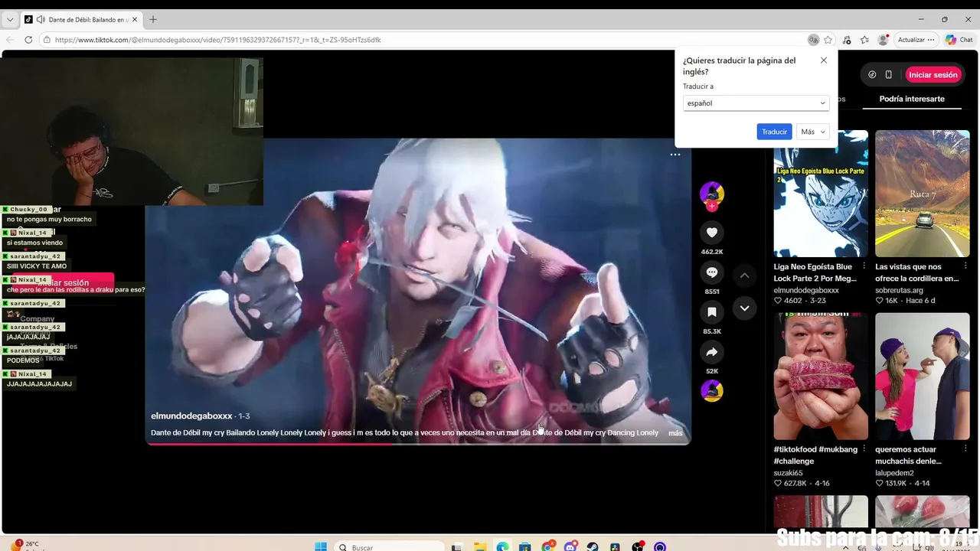The width and height of the screenshot is (980, 551).
Task: Select the 'Podría interesarte' tab
Action: coord(912,99)
